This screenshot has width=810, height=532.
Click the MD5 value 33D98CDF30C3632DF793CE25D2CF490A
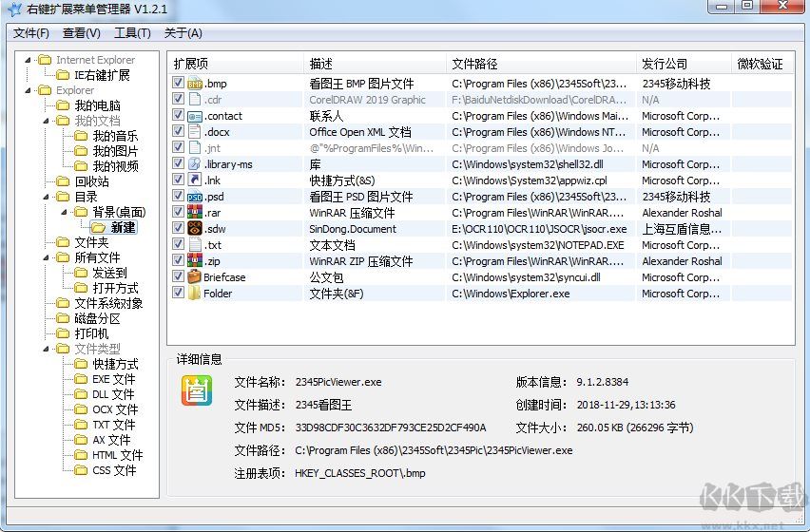[391, 427]
